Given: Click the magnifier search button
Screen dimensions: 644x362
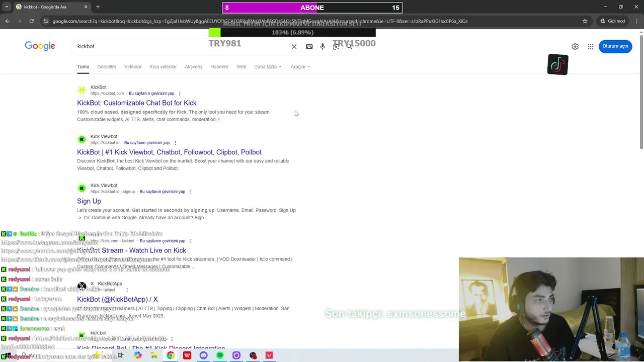Looking at the screenshot, I should pyautogui.click(x=350, y=46).
